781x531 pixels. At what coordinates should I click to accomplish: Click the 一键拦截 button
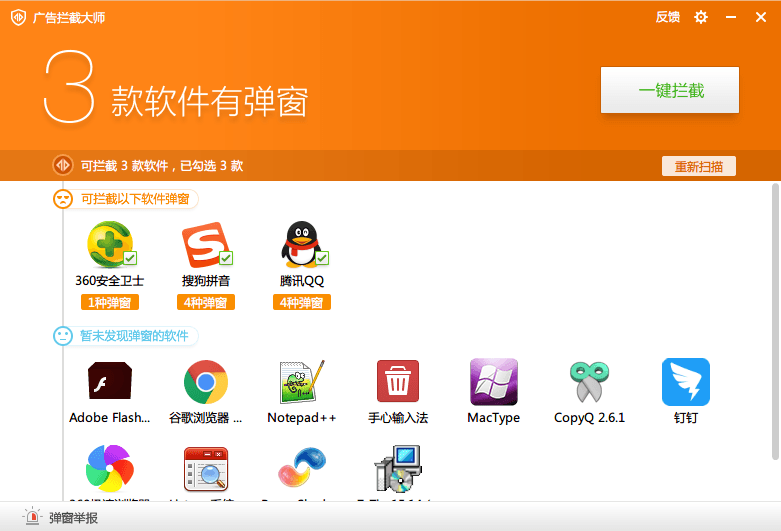(x=669, y=91)
